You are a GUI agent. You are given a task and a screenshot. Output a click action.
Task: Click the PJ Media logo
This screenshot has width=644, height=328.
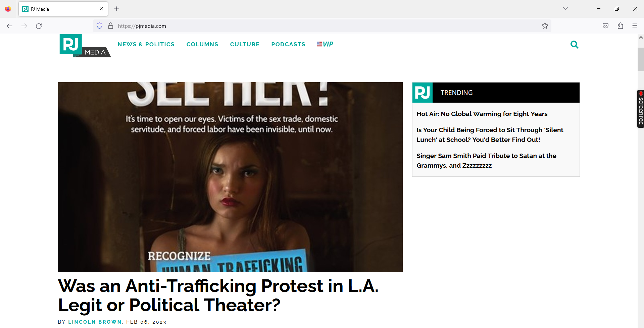(x=85, y=46)
